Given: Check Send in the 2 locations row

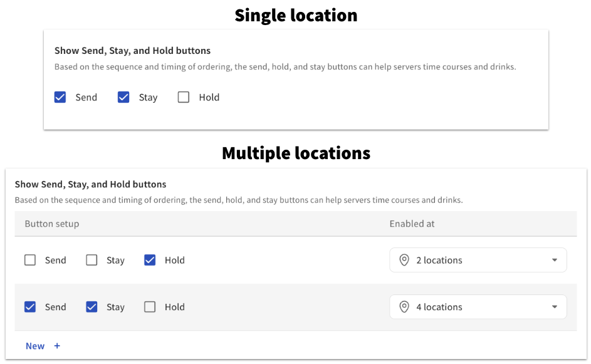Looking at the screenshot, I should point(30,260).
